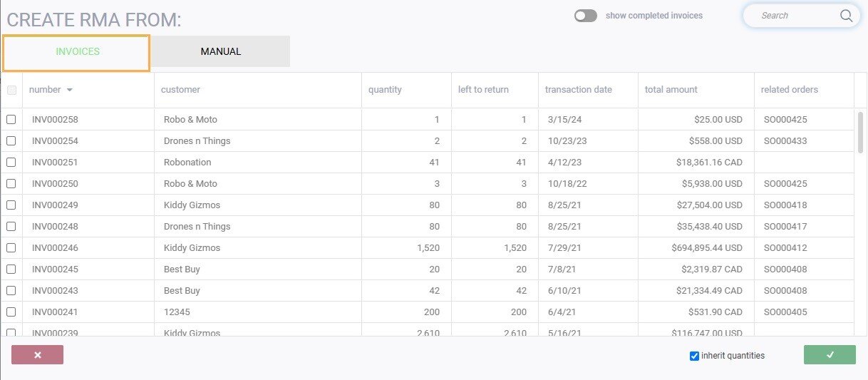Image resolution: width=868 pixels, height=380 pixels.
Task: Sort by the customer column header
Action: (x=180, y=90)
